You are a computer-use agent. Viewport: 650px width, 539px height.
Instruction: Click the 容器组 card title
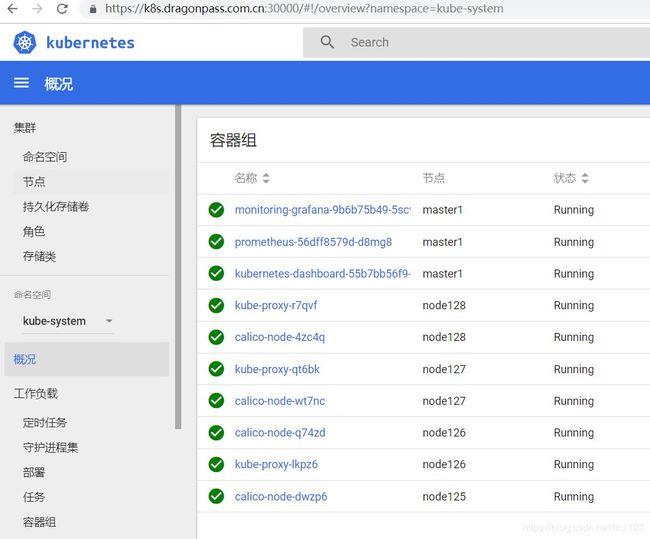[233, 140]
